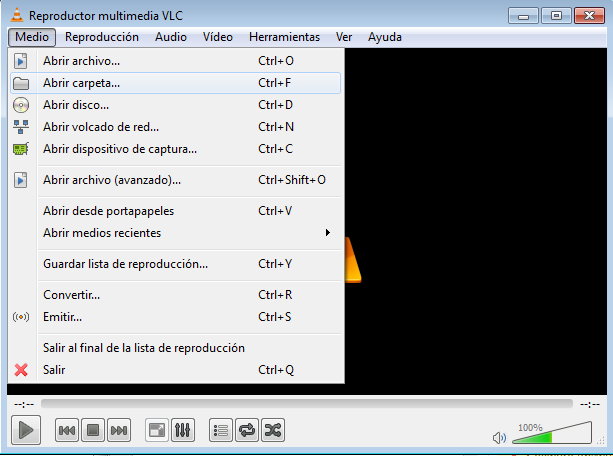The height and width of the screenshot is (456, 613).
Task: Choose Guardar lista de reproducción... entry
Action: [175, 264]
